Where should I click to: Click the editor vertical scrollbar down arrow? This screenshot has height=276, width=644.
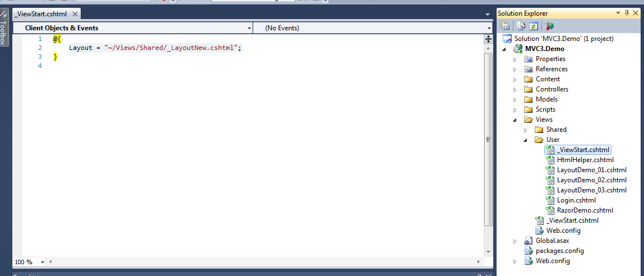(x=488, y=252)
